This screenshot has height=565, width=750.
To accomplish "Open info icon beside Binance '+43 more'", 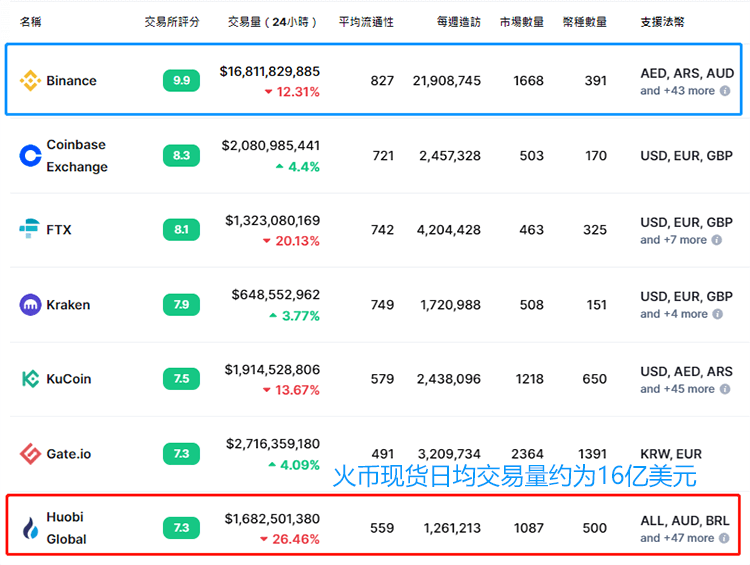I will [x=725, y=90].
